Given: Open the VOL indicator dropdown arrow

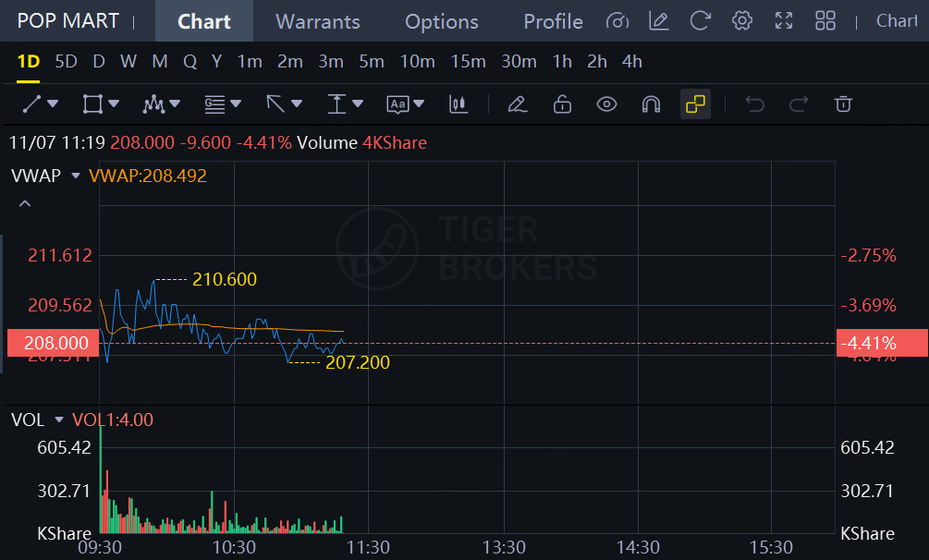Looking at the screenshot, I should pyautogui.click(x=60, y=420).
